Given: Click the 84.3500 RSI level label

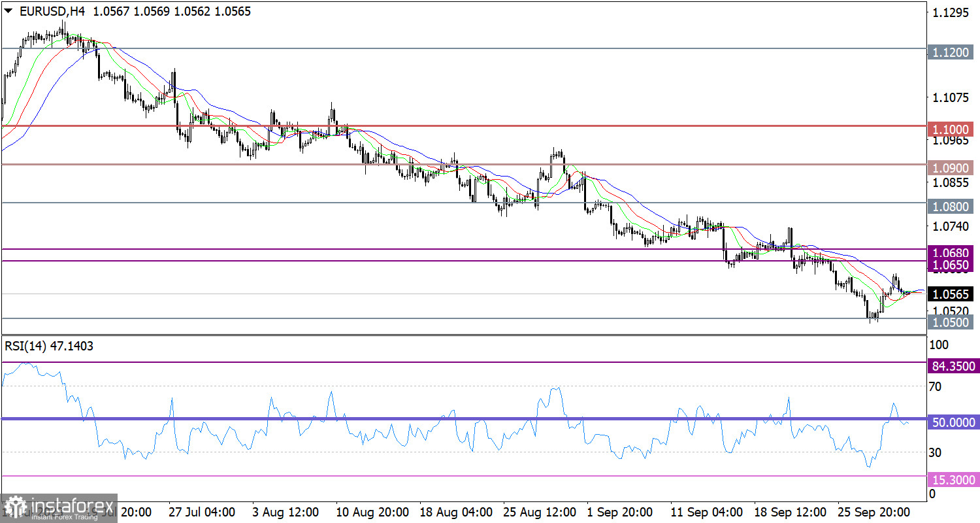Looking at the screenshot, I should coord(953,366).
